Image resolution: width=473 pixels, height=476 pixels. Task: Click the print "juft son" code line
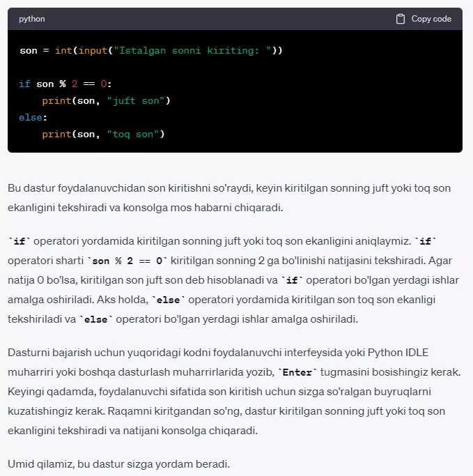[106, 101]
